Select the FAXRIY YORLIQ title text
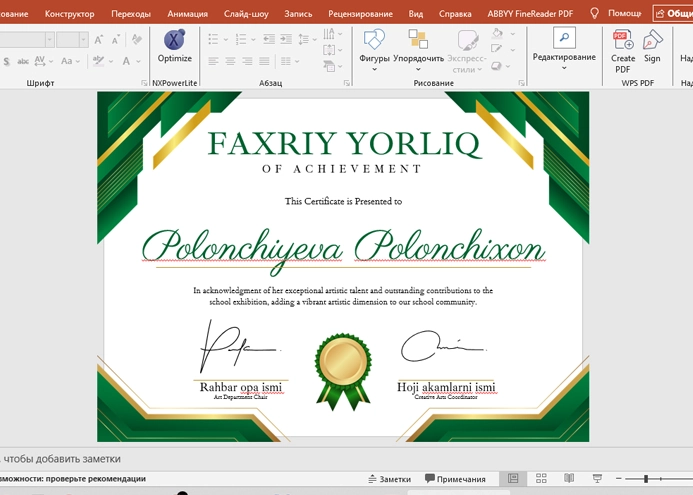693x495 pixels. tap(343, 144)
